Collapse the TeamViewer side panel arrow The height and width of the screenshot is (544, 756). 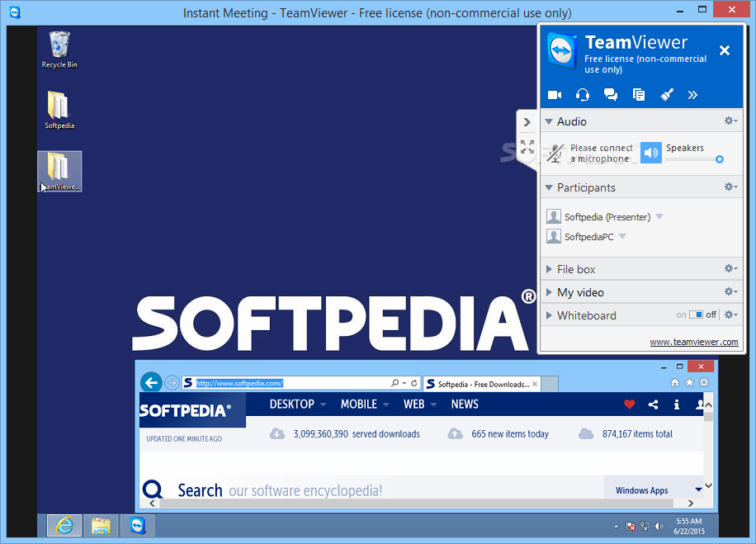pos(527,122)
